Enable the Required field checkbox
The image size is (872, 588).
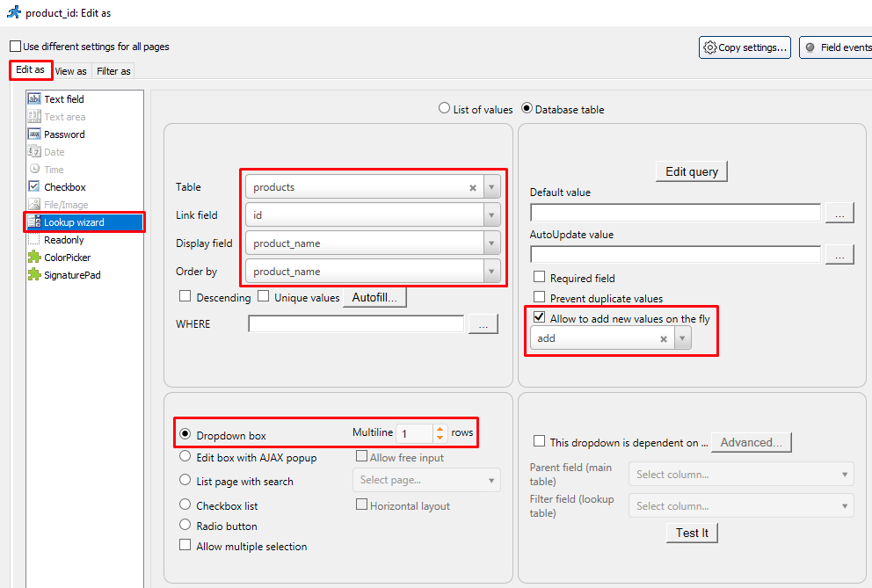pos(540,278)
